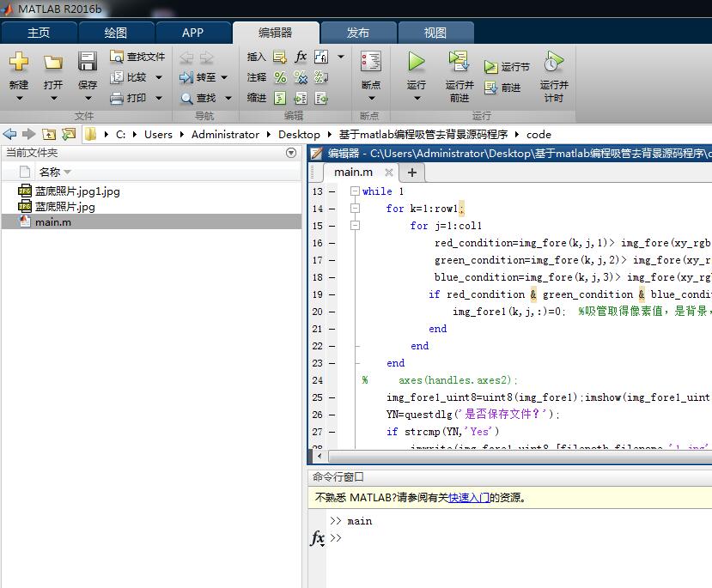Collapse the for j loop code fold
Viewport: 712px width, 588px height.
(x=355, y=226)
